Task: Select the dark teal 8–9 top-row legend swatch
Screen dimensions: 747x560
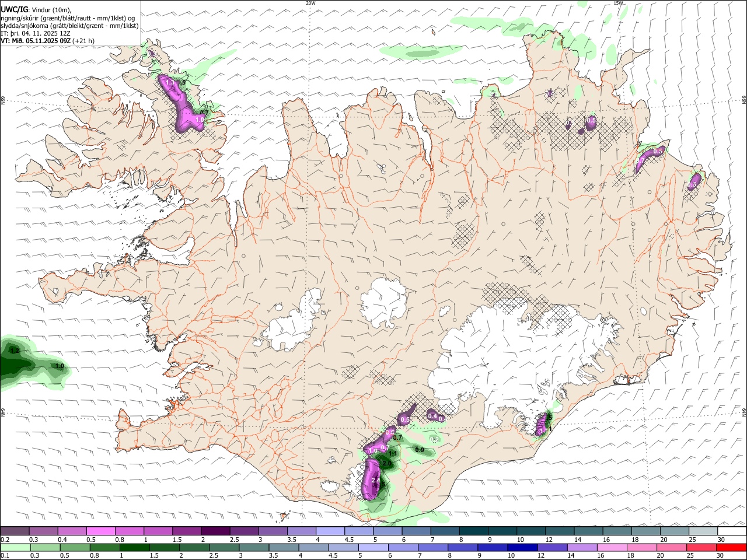Action: pos(474,531)
